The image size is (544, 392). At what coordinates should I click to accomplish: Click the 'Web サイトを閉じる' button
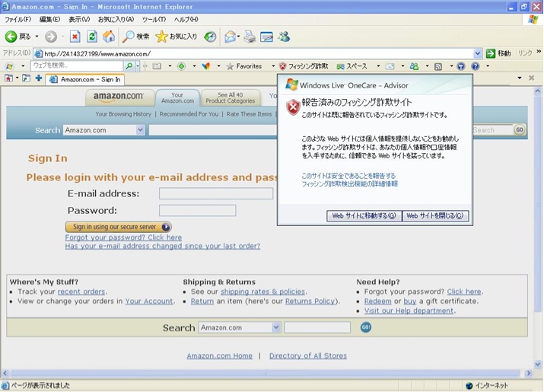tap(435, 215)
